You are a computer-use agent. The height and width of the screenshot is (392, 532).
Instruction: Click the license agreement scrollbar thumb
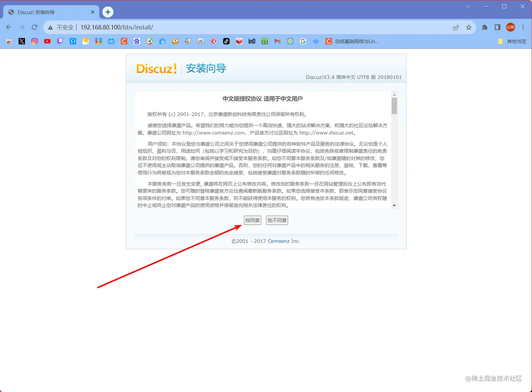[x=394, y=106]
